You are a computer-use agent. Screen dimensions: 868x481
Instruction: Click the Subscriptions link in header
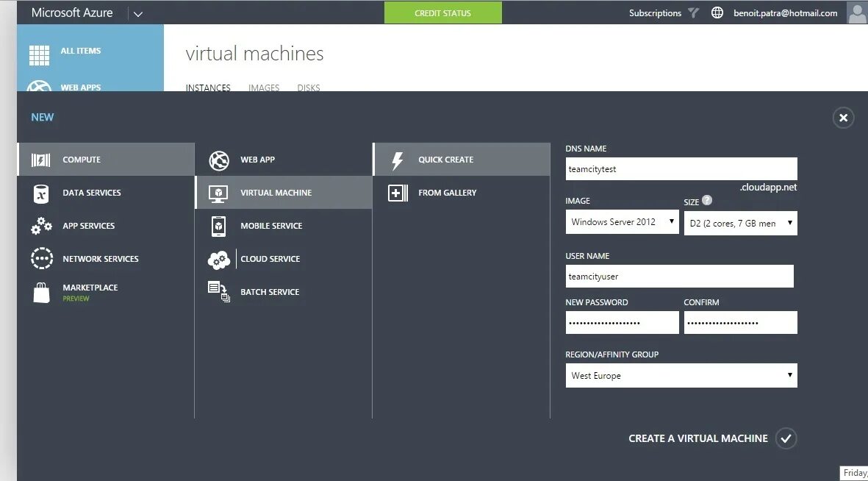click(655, 13)
